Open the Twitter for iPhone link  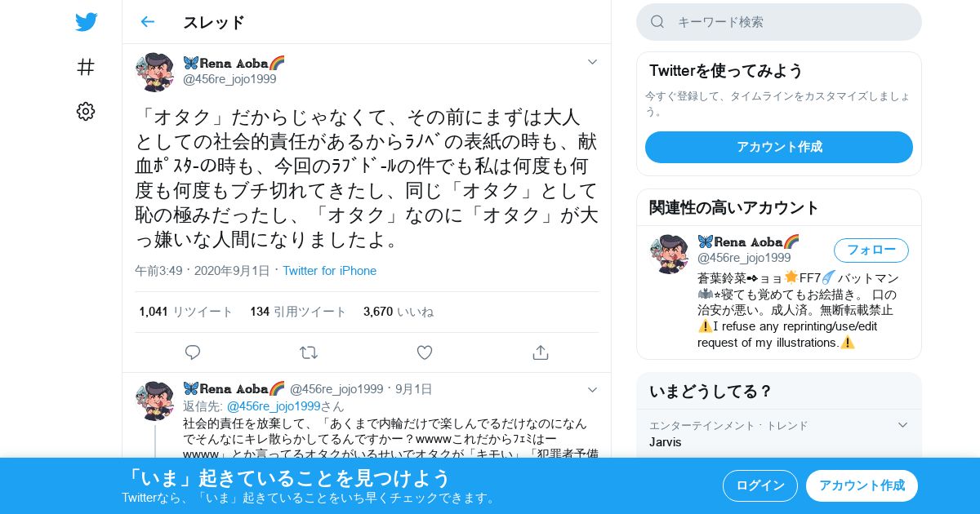[x=330, y=271]
